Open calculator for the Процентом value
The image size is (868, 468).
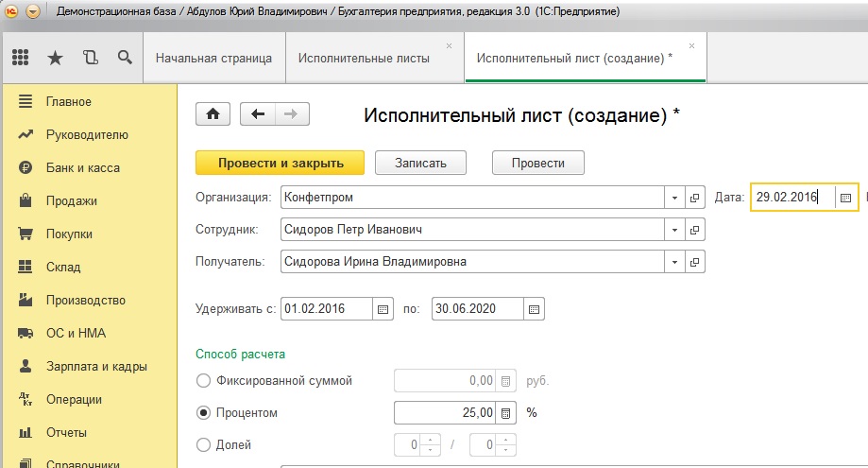tap(505, 413)
